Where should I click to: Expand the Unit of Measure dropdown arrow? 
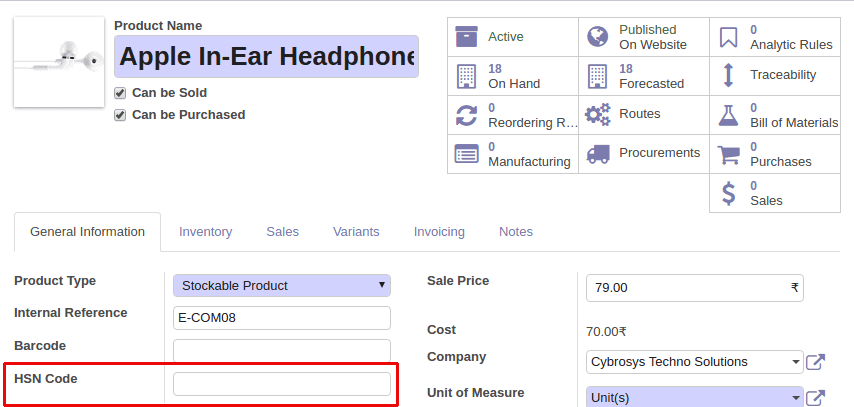click(796, 398)
